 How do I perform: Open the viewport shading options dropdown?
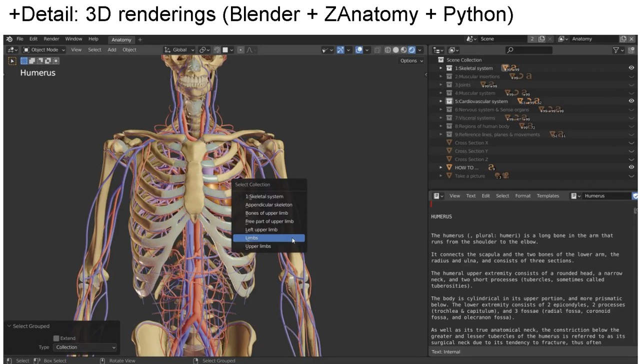tap(420, 50)
